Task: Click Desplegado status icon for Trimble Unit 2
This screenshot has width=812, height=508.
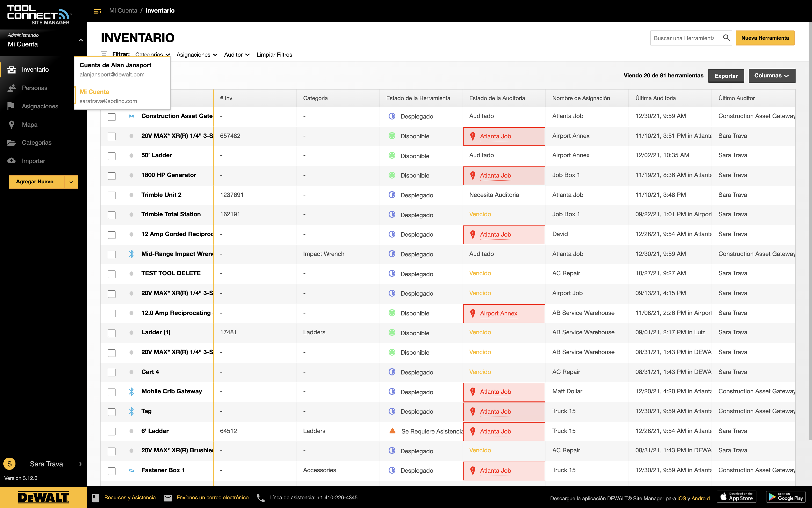Action: click(x=392, y=195)
